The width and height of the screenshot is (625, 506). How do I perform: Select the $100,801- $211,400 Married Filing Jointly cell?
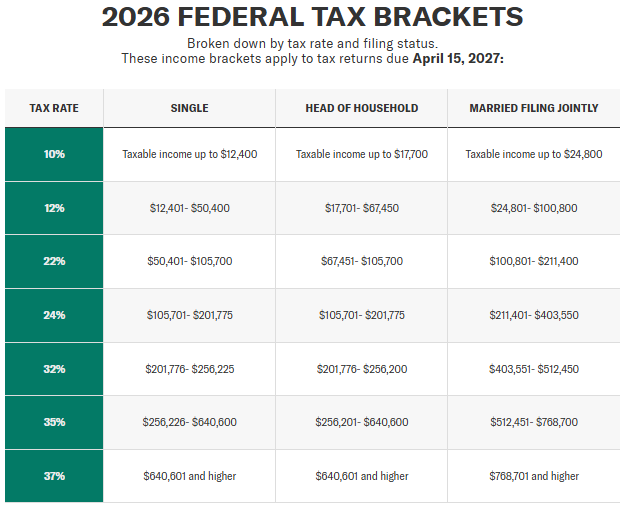[x=534, y=261]
